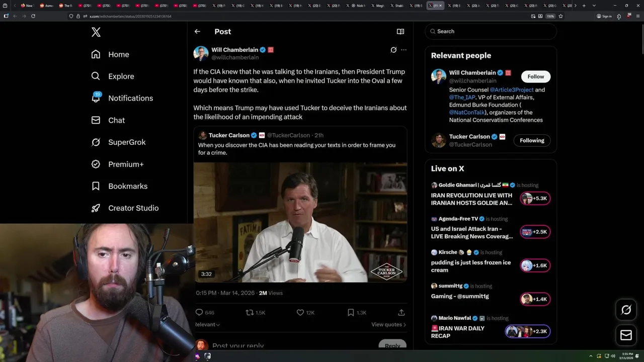Open the more options ellipsis on post

pos(404,50)
